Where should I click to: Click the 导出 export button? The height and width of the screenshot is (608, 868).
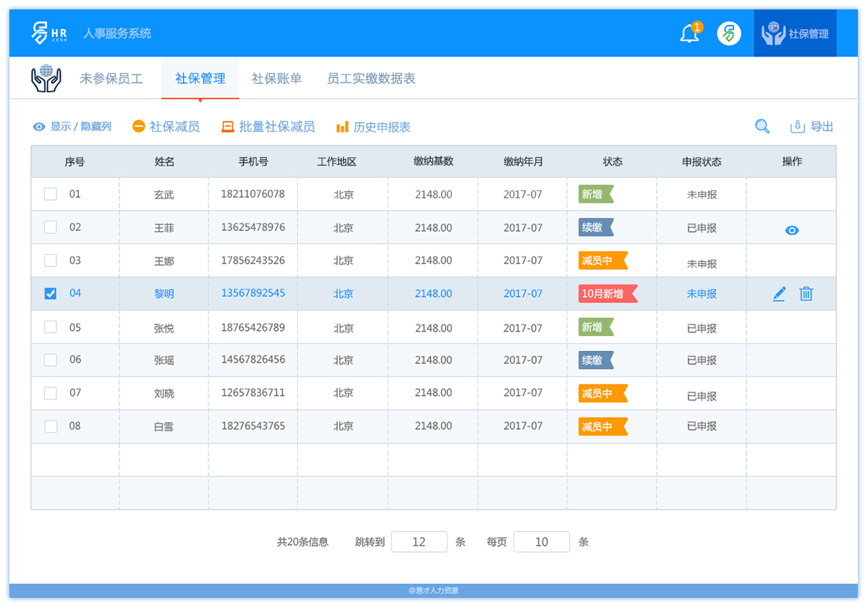812,127
